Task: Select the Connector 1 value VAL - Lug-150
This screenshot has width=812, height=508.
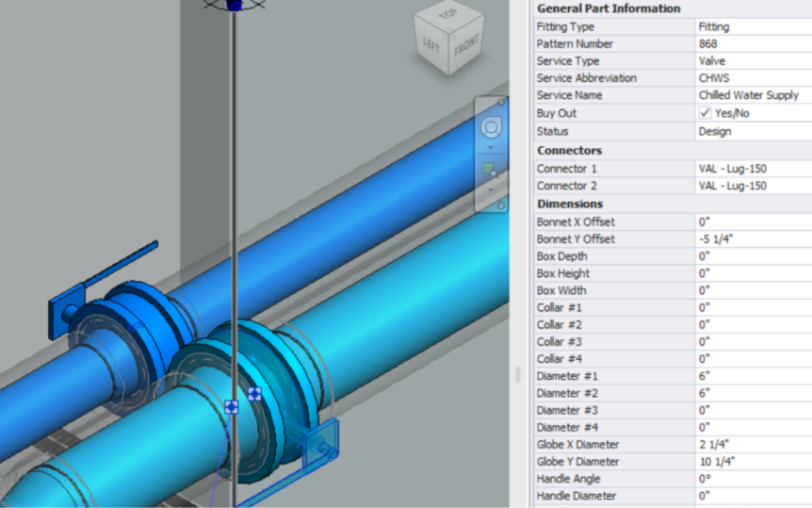Action: [x=733, y=169]
